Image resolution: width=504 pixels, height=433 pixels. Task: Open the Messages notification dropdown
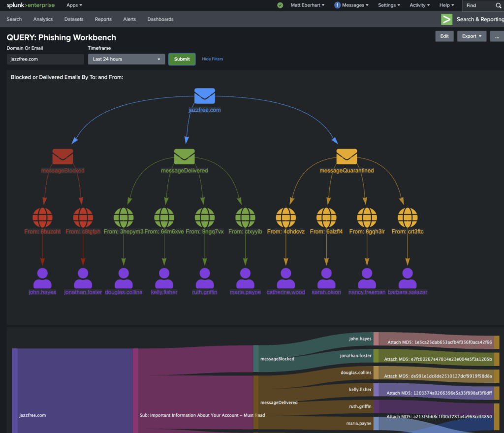click(x=350, y=5)
